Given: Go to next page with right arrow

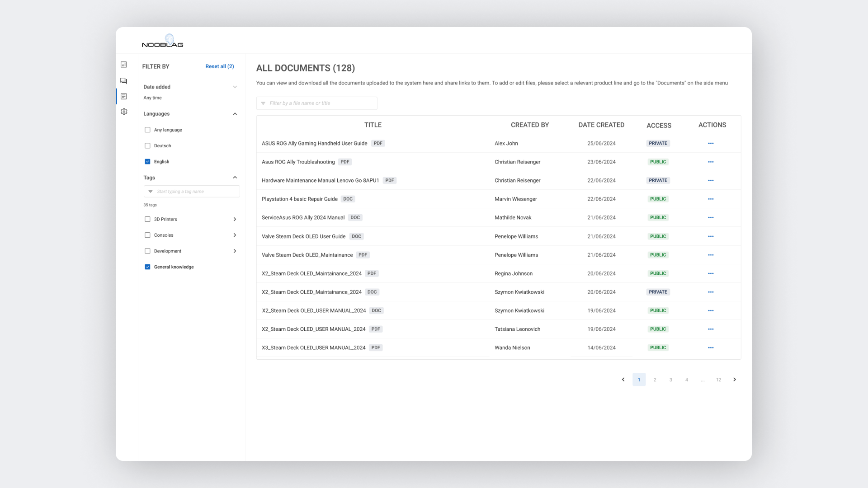Looking at the screenshot, I should [735, 380].
